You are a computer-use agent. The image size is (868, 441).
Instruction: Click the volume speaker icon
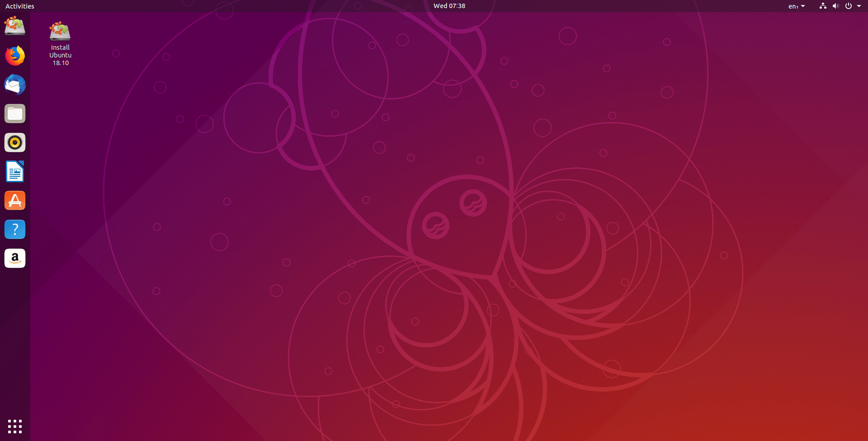pos(835,6)
